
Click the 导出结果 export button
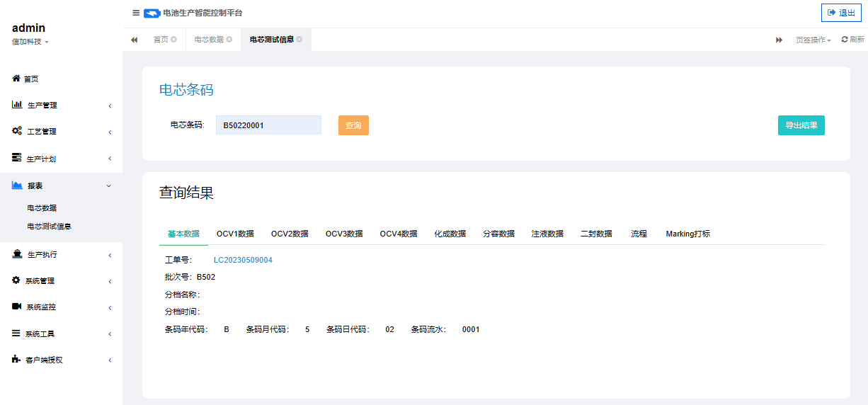801,125
